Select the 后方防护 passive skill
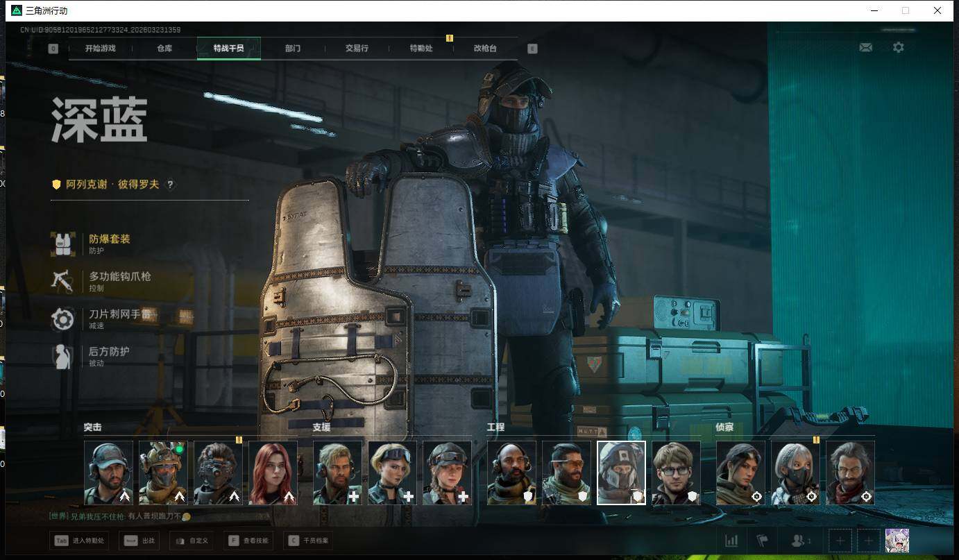This screenshot has width=959, height=560. coord(90,357)
